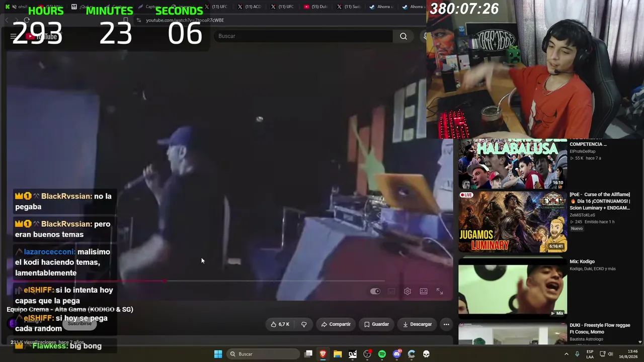Open the Brave browser taskbar icon
644x362 pixels.
click(323, 354)
